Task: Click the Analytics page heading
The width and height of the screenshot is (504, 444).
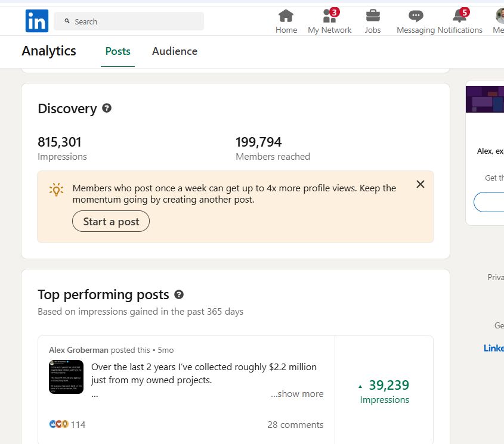Action: [x=49, y=51]
